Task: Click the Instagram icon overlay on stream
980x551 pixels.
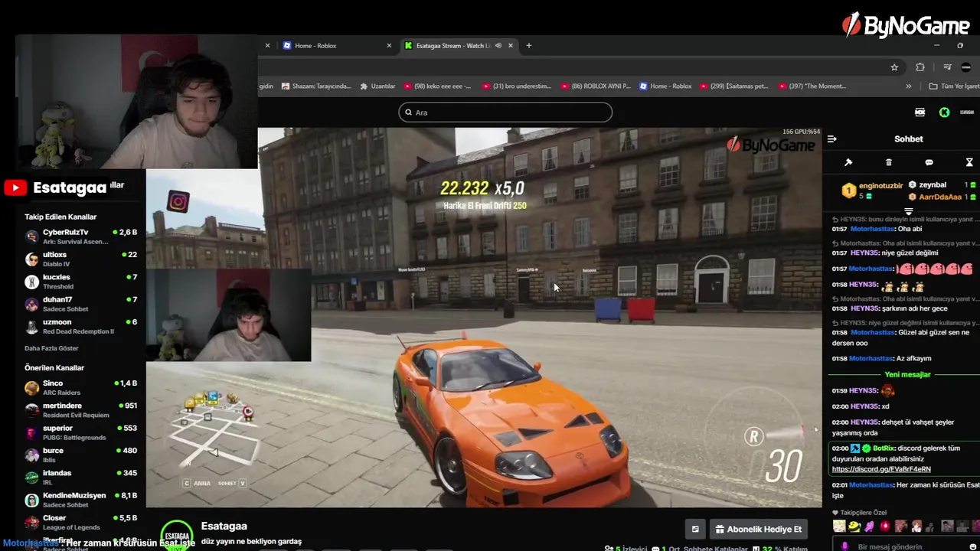Action: (x=178, y=202)
